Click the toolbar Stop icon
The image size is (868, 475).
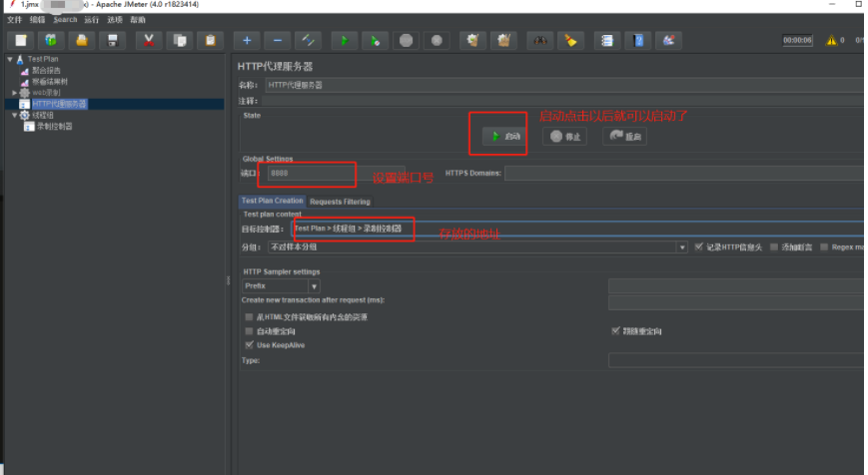[406, 40]
